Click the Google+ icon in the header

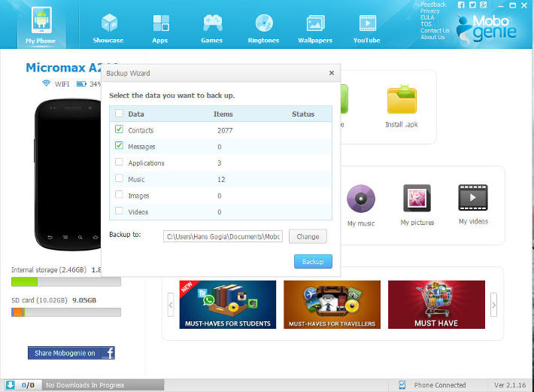coord(484,5)
